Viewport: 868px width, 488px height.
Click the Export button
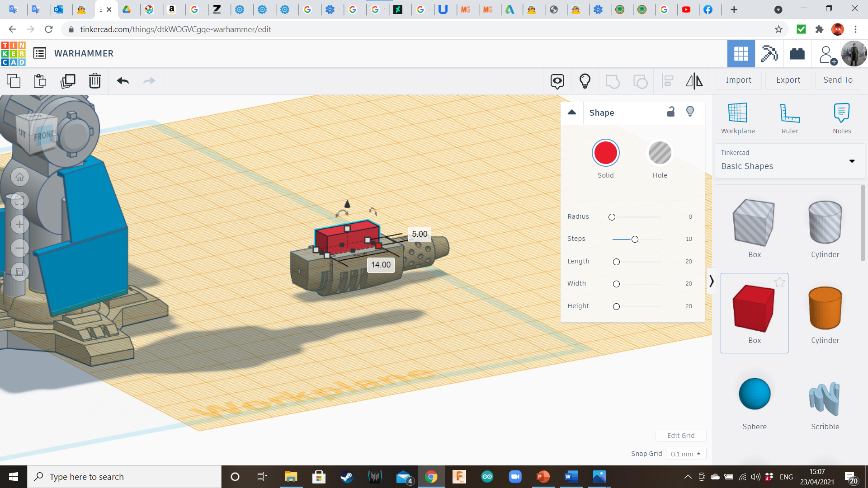click(x=788, y=80)
